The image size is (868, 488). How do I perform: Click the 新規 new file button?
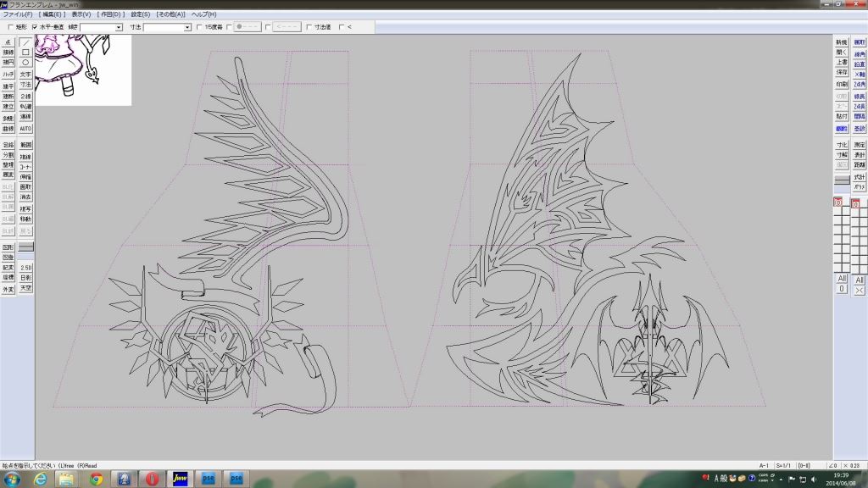click(842, 42)
